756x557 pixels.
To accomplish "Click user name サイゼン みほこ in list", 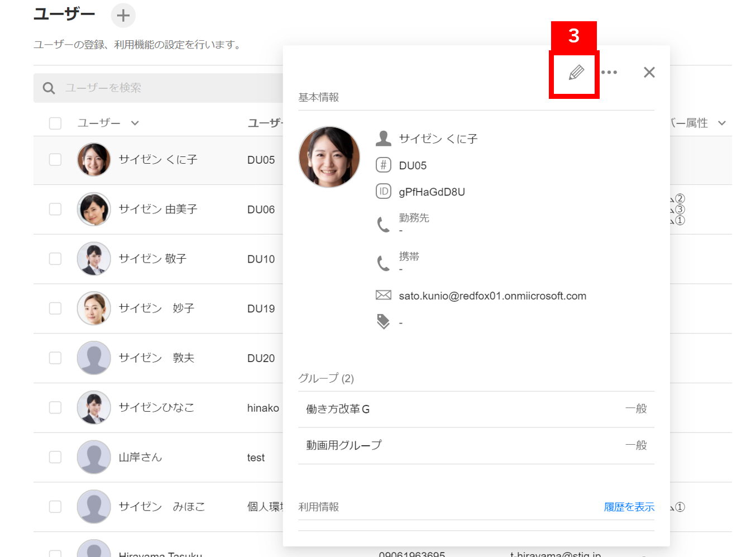I will (x=162, y=507).
